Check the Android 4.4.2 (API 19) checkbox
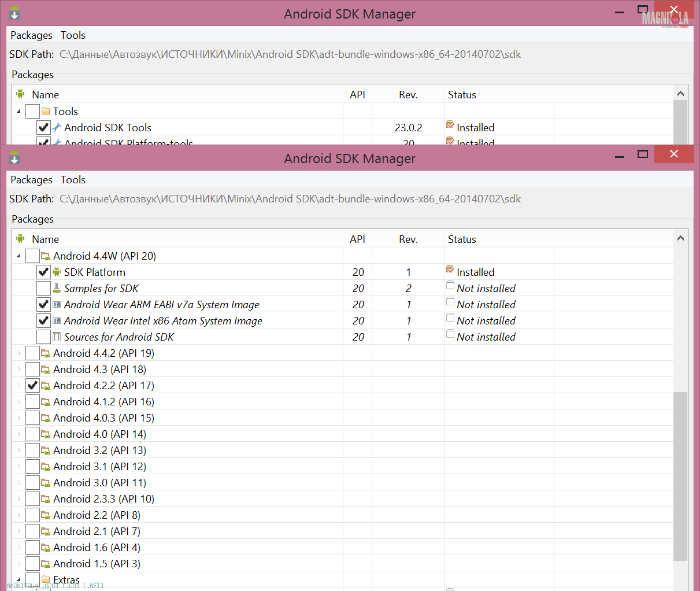This screenshot has height=591, width=700. [32, 353]
